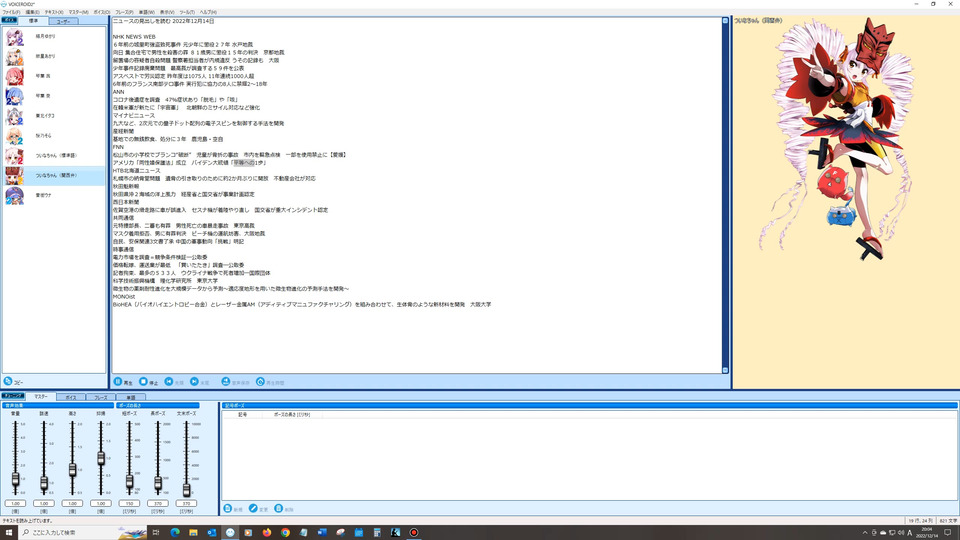Screen dimensions: 960x540
Task: Click the 削除 delete pause symbol icon
Action: [x=279, y=508]
